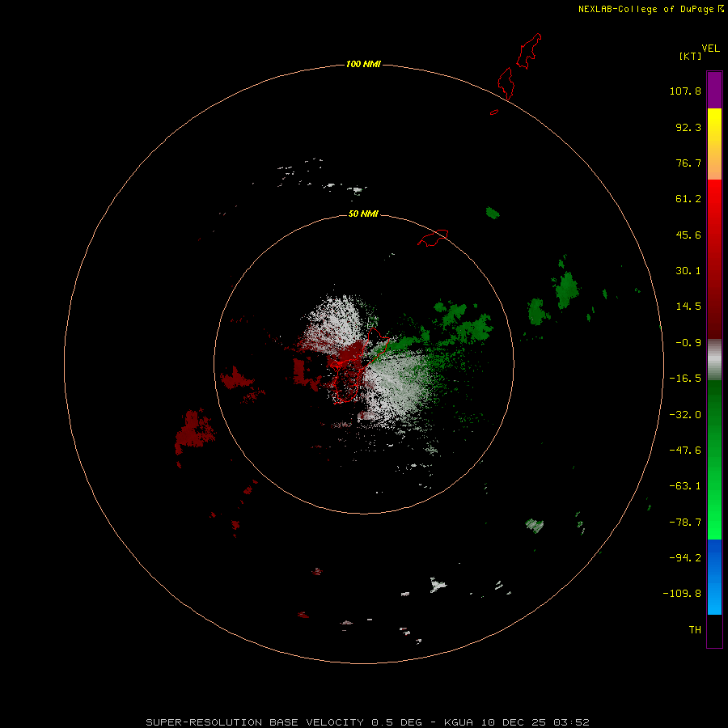Click the 76.7 legend value
Image resolution: width=728 pixels, height=728 pixels.
[x=688, y=163]
